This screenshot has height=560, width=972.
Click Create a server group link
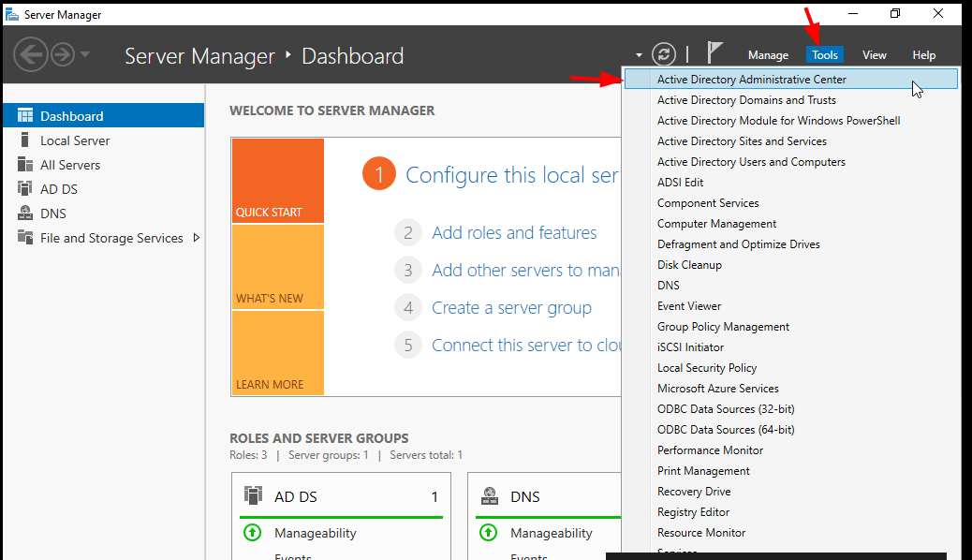pos(511,307)
